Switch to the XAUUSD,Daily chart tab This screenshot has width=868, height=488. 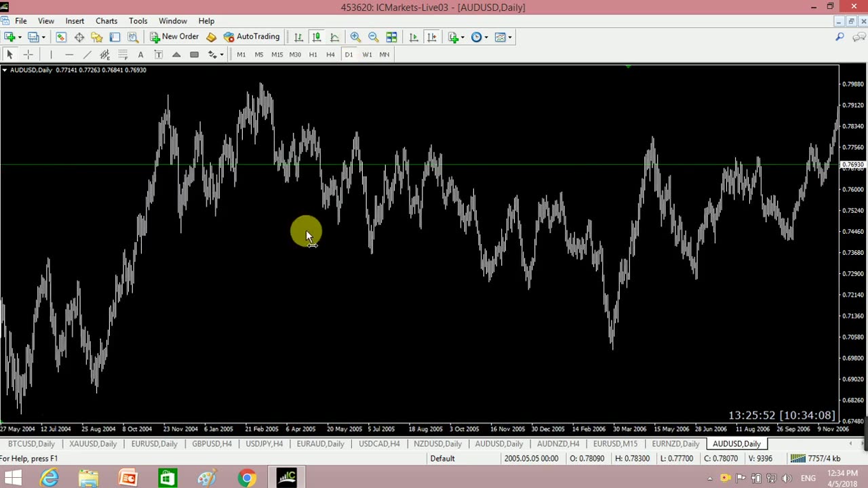click(x=93, y=444)
